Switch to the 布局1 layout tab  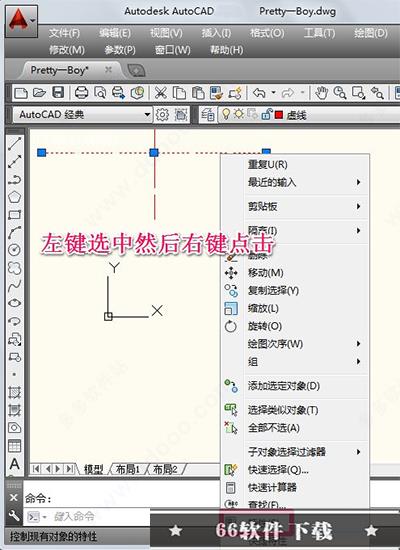[x=127, y=469]
